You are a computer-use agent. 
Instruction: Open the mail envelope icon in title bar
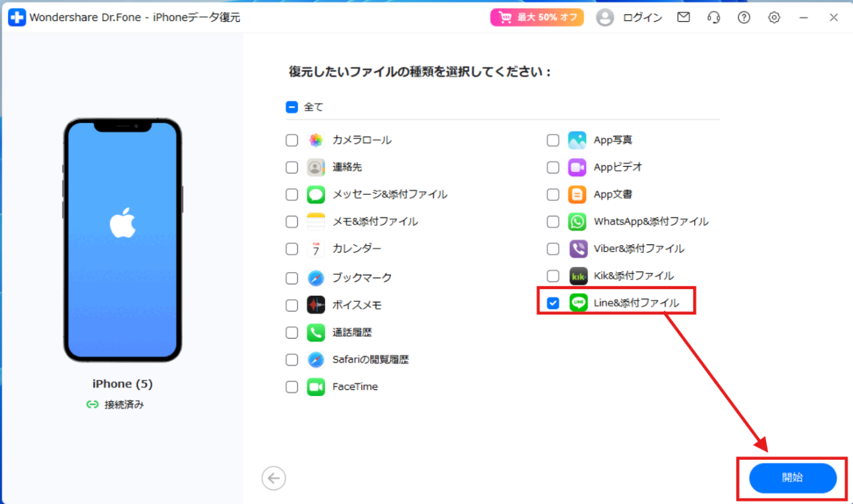tap(684, 18)
